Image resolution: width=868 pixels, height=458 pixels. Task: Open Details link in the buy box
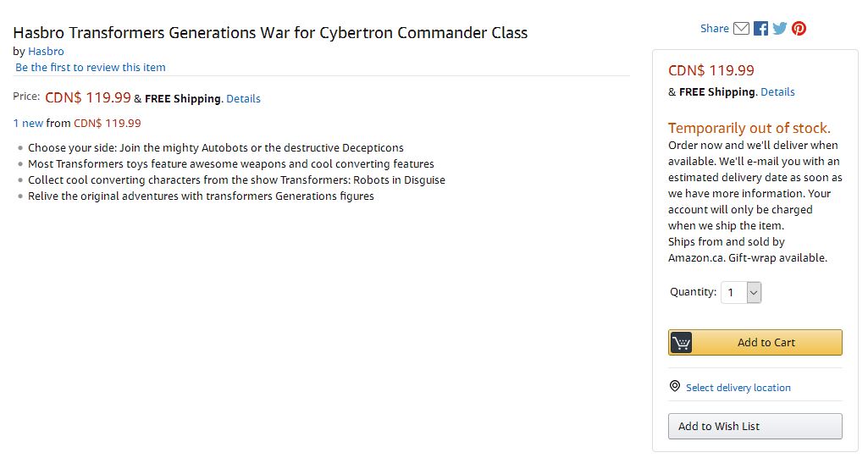pos(777,92)
